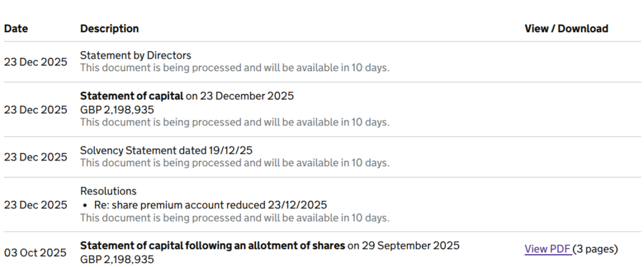The height and width of the screenshot is (267, 644).
Task: Select the Statement by Directors title
Action: click(135, 55)
